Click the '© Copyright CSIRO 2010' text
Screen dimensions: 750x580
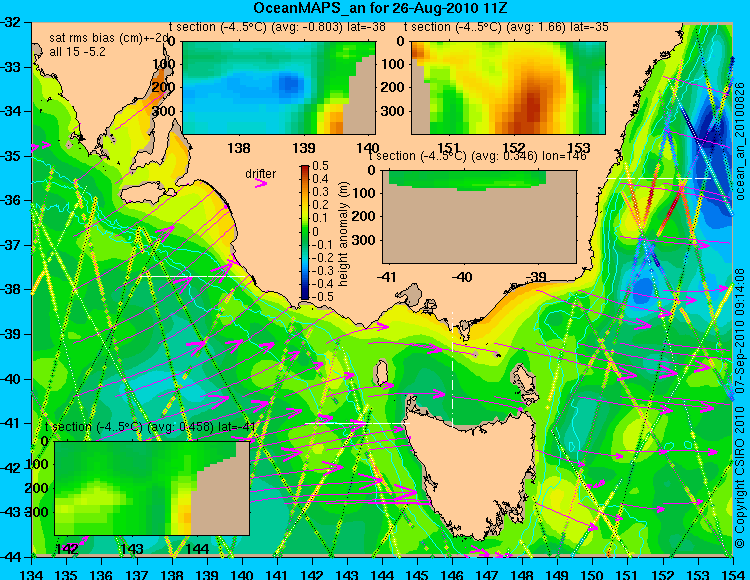click(740, 476)
